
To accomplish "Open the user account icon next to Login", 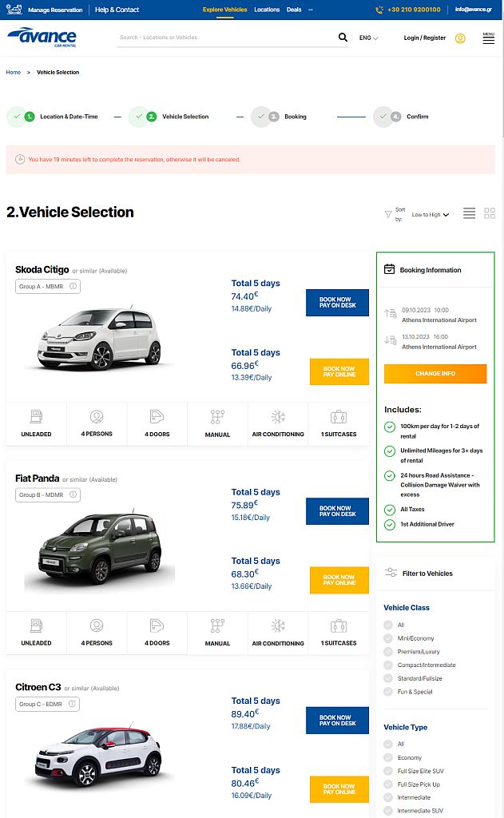I will (461, 38).
